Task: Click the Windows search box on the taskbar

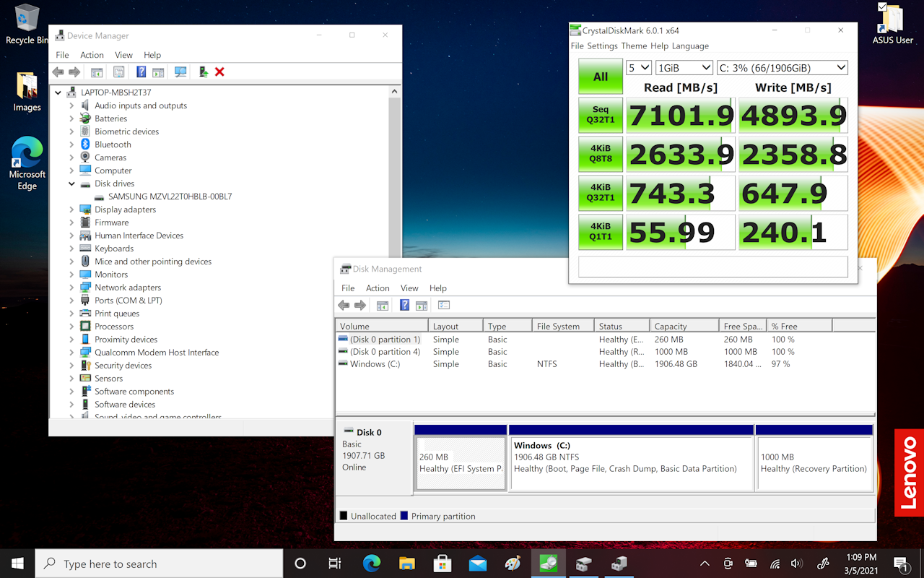Action: (159, 564)
